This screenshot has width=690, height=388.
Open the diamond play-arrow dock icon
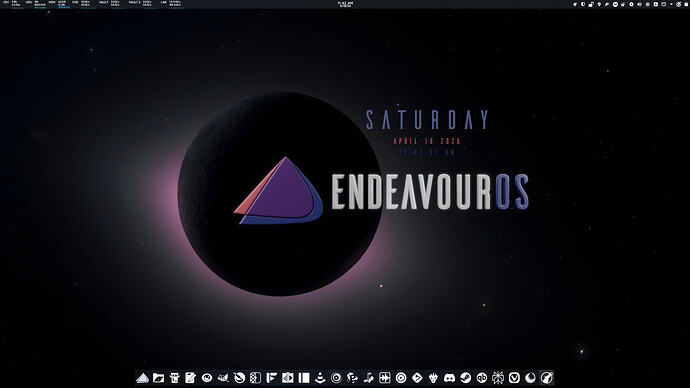[x=417, y=377]
